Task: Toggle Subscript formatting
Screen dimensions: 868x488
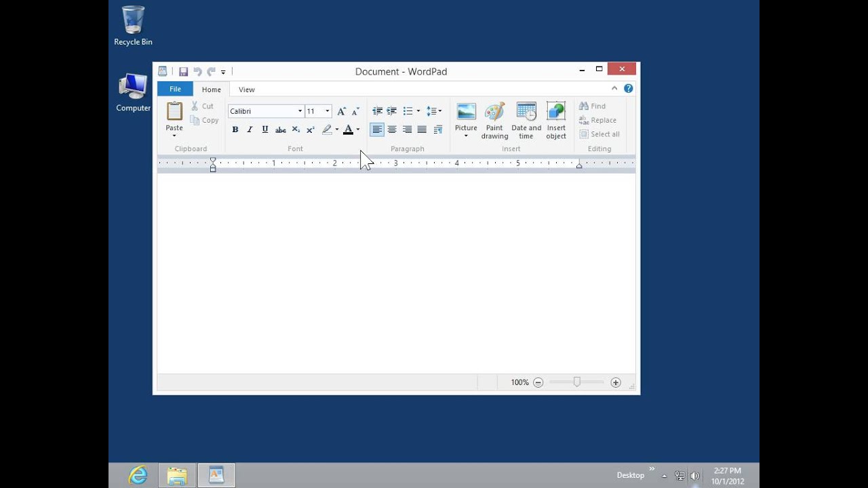Action: tap(296, 129)
